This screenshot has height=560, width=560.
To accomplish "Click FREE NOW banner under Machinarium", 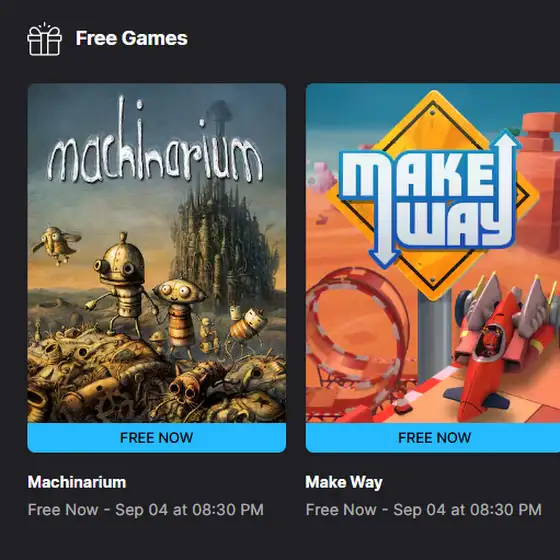I will [157, 438].
